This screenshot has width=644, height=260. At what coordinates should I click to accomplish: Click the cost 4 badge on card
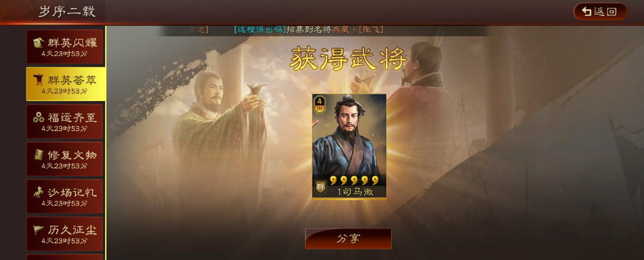pos(319,105)
